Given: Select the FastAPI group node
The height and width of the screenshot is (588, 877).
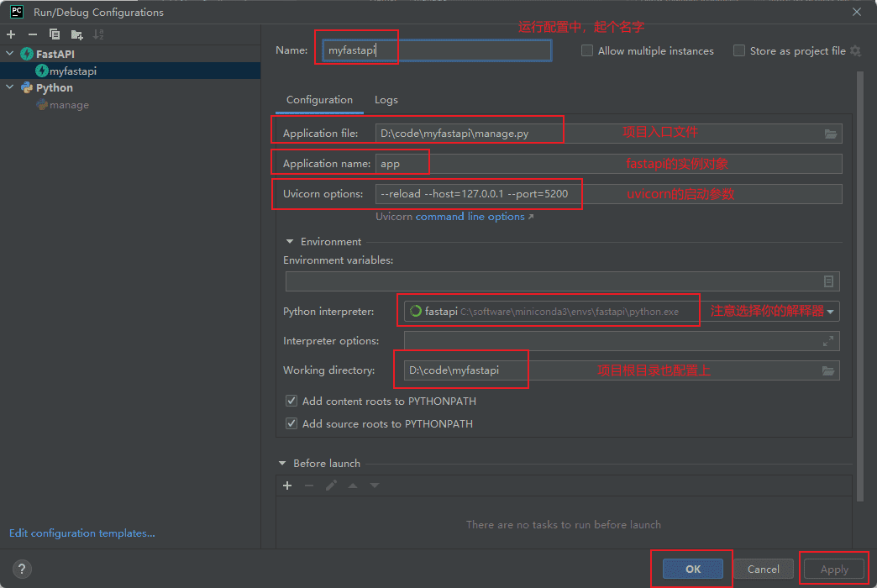Looking at the screenshot, I should (55, 54).
